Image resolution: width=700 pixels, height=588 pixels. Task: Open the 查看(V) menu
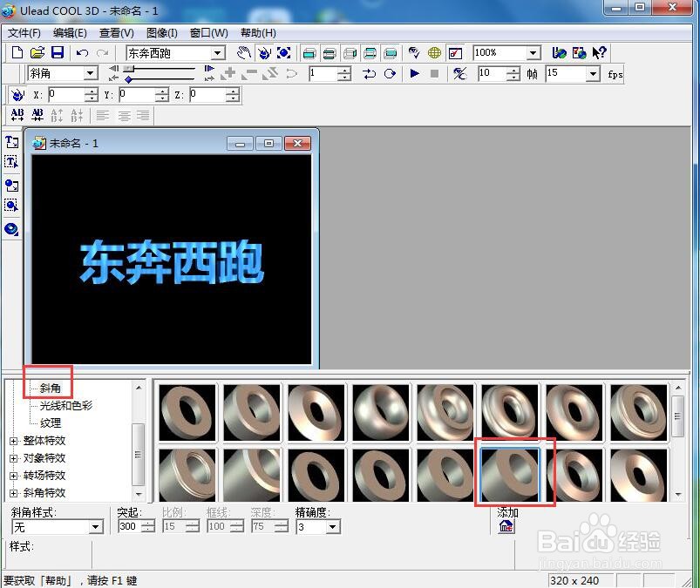coord(117,33)
